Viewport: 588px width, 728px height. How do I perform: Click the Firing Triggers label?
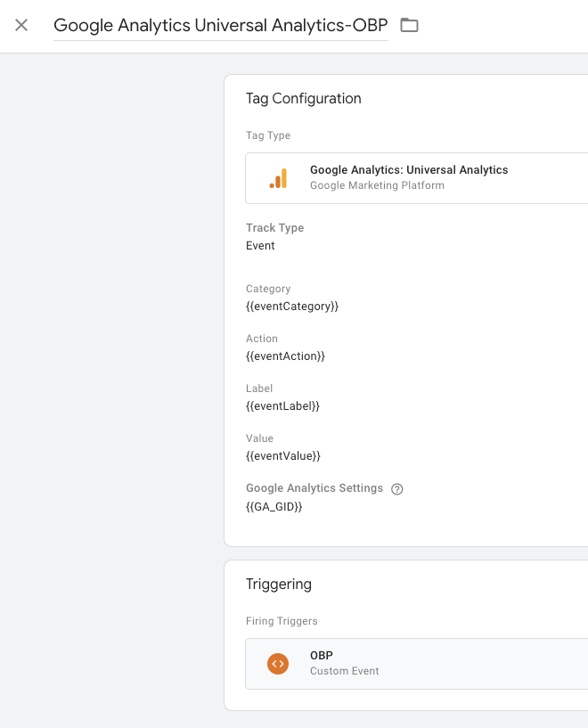click(x=282, y=621)
